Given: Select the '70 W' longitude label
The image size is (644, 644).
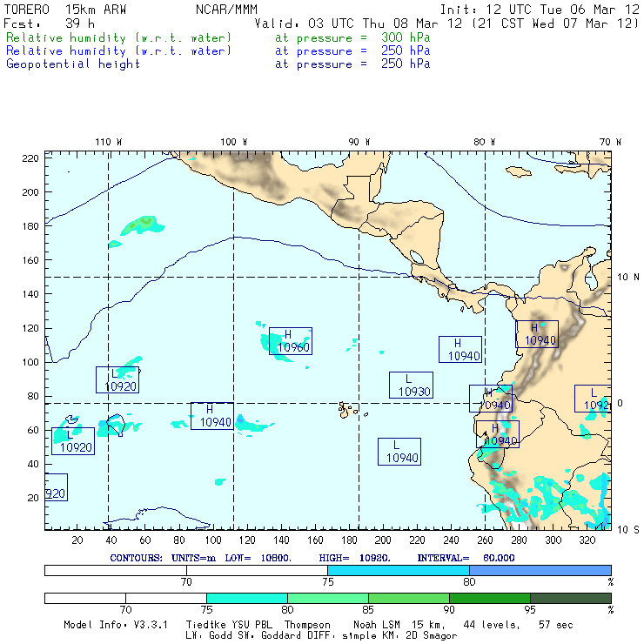Looking at the screenshot, I should (x=610, y=142).
